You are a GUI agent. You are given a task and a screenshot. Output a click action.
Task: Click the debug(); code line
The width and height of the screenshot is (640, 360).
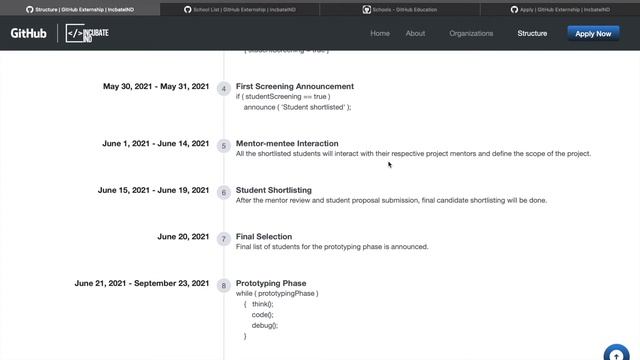point(264,325)
